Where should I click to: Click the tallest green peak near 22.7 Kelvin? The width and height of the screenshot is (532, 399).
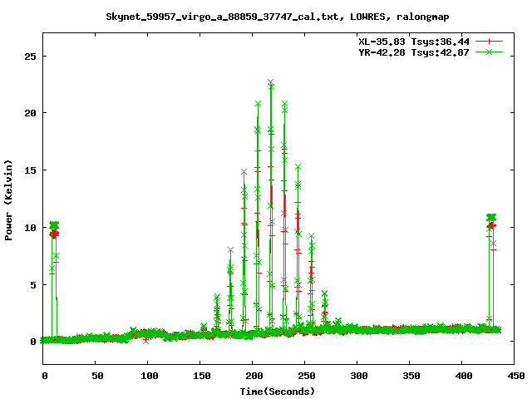tap(271, 82)
